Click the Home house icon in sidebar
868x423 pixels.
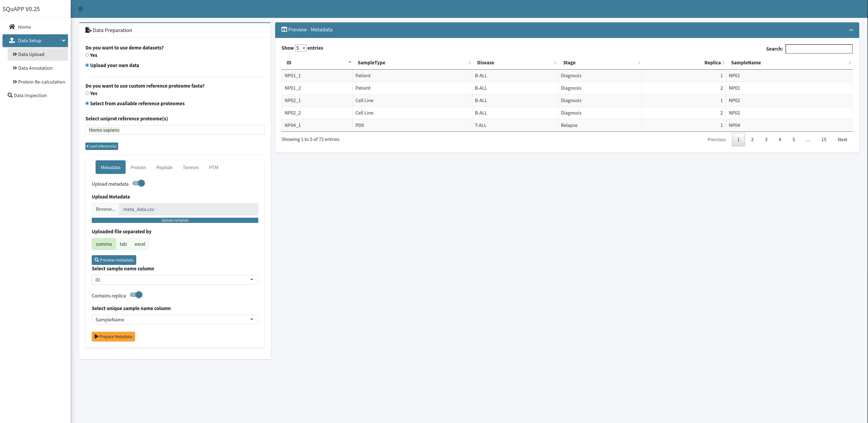(x=12, y=27)
